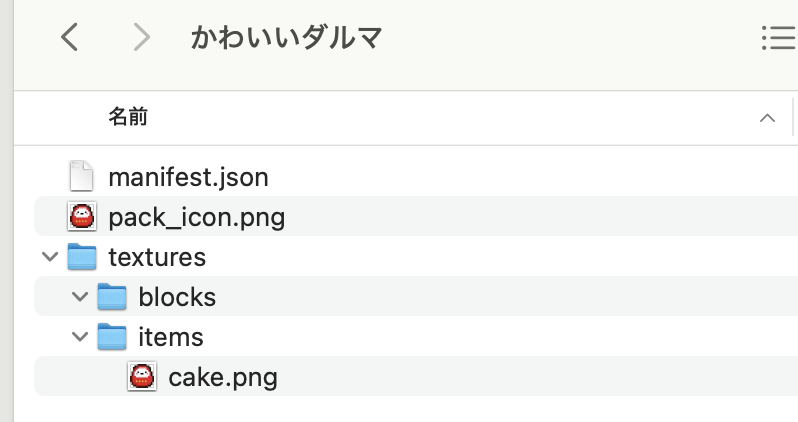Select the blocks folder name

pos(177,297)
